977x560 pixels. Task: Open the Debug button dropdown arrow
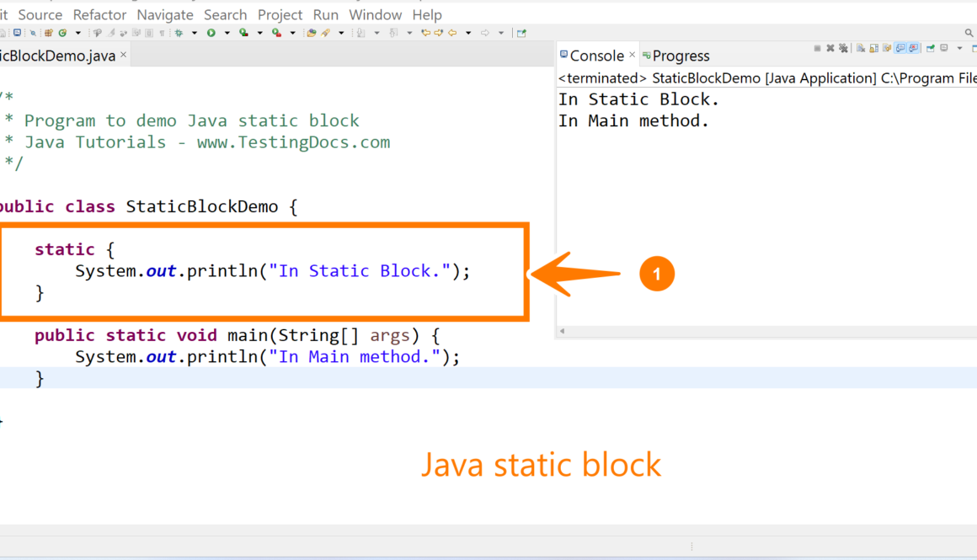coord(194,33)
